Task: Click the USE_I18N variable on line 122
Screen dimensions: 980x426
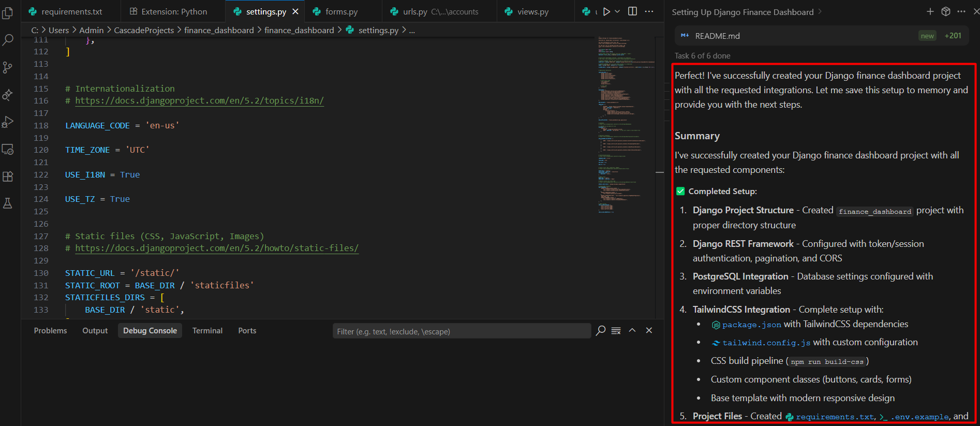Action: (x=85, y=175)
